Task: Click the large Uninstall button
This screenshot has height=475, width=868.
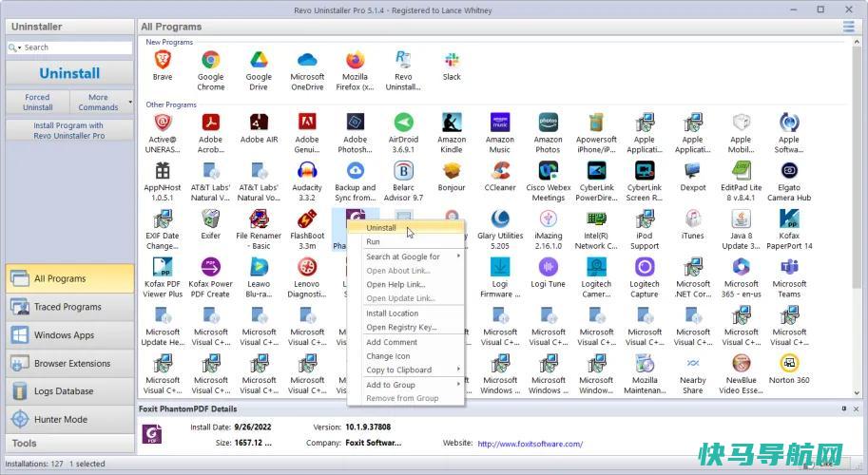Action: [x=69, y=73]
